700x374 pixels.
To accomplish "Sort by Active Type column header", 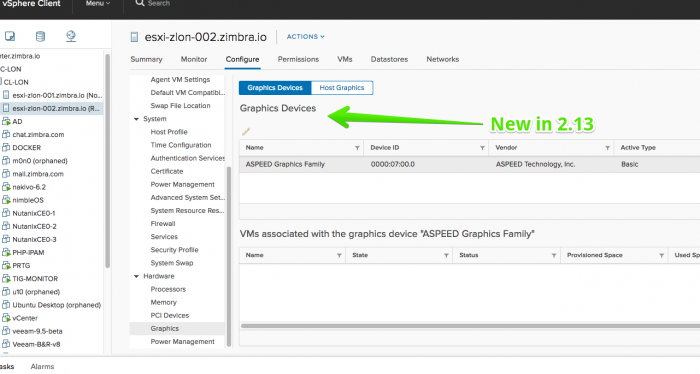I will 638,148.
